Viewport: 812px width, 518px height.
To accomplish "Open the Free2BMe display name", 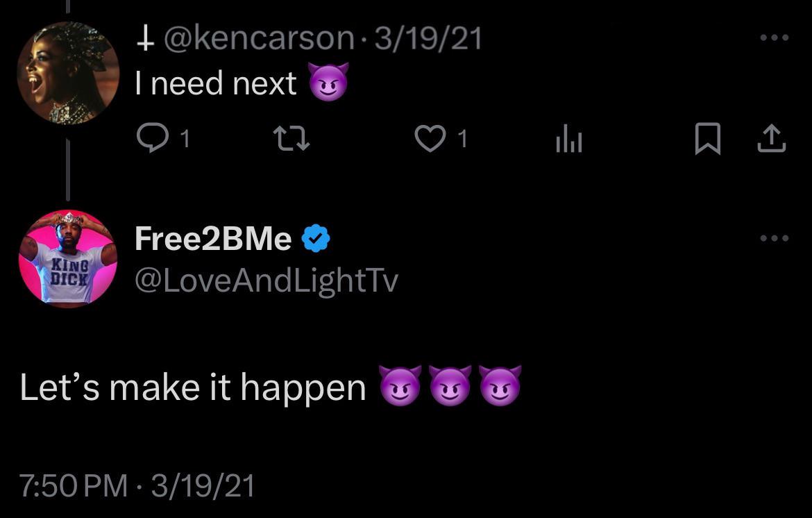I will click(213, 239).
